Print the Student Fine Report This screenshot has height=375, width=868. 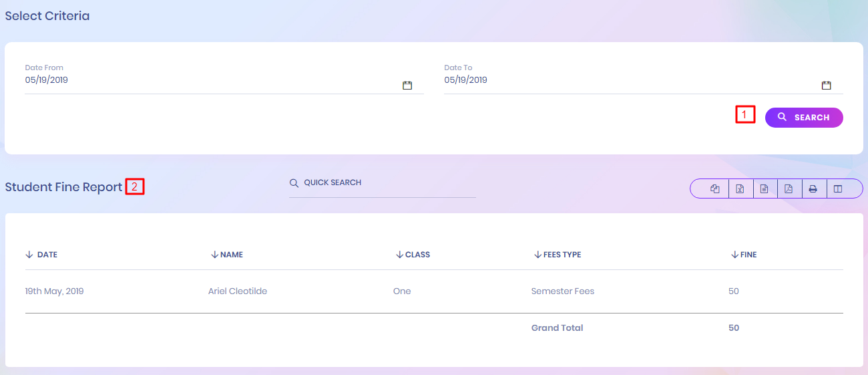click(813, 189)
